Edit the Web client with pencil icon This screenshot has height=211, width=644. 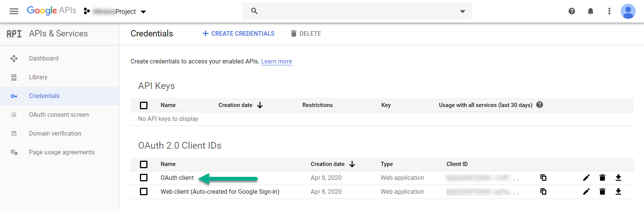[586, 191]
